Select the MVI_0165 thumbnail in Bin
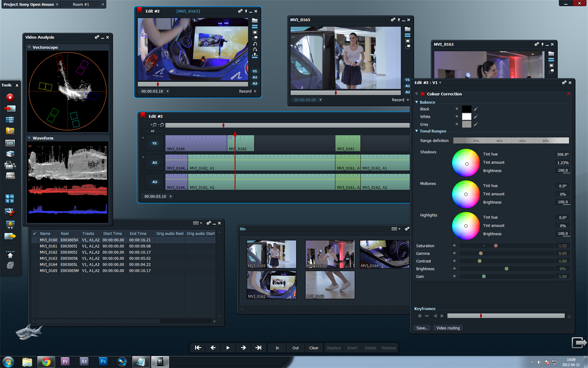588x368 pixels. [271, 254]
